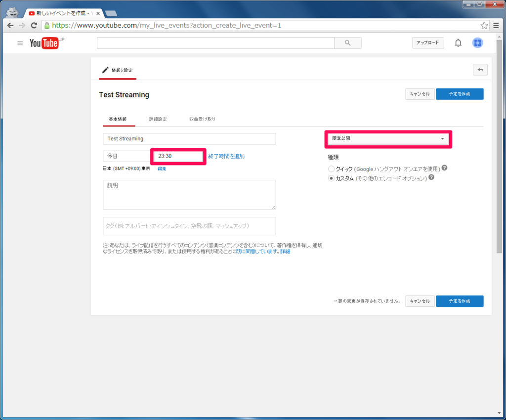Viewport: 506px width, 420px height.
Task: Reload the page with refresh icon
Action: [x=34, y=26]
